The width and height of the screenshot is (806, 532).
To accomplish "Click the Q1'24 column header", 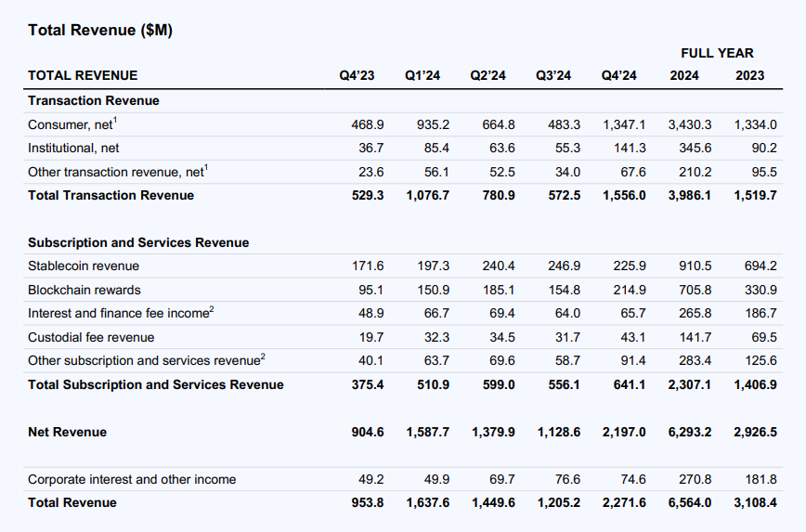I will pos(422,75).
